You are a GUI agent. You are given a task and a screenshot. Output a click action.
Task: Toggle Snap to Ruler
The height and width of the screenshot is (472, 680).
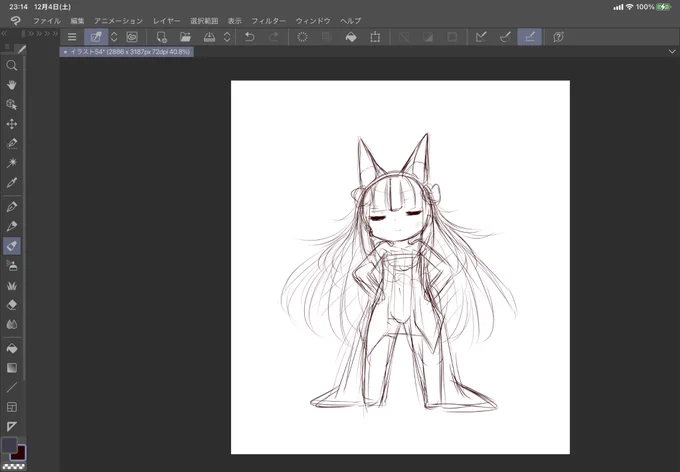click(x=481, y=37)
